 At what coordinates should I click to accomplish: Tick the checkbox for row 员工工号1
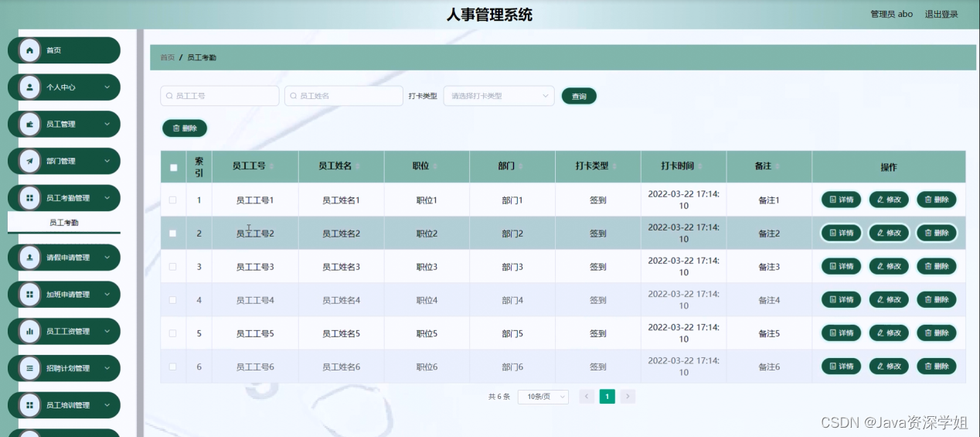click(x=173, y=200)
